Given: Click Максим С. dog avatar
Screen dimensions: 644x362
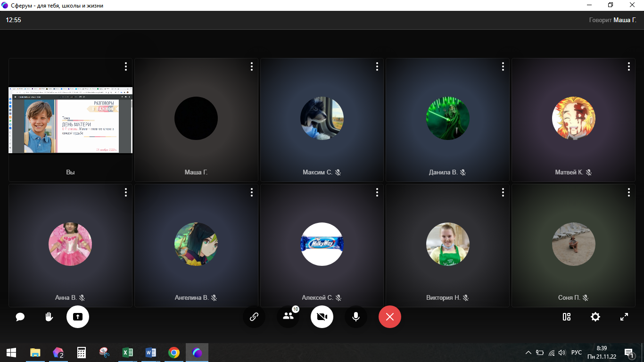Looking at the screenshot, I should [322, 118].
